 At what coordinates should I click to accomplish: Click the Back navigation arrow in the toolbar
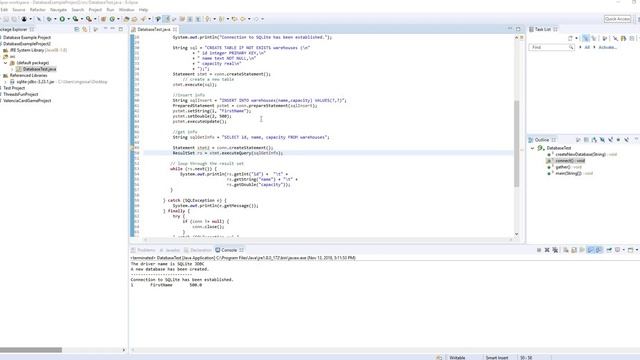click(x=242, y=19)
